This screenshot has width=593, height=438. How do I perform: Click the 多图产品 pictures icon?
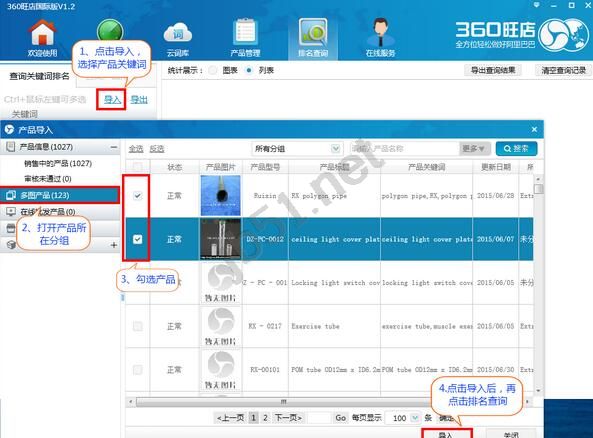[x=11, y=195]
